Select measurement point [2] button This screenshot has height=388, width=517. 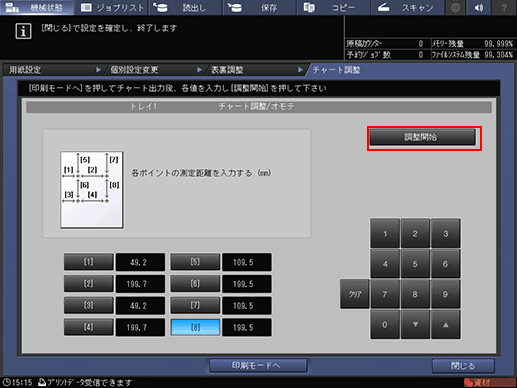(x=89, y=284)
